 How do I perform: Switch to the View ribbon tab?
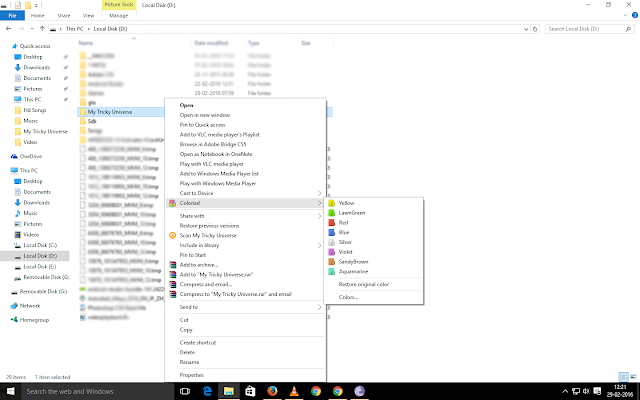point(89,16)
